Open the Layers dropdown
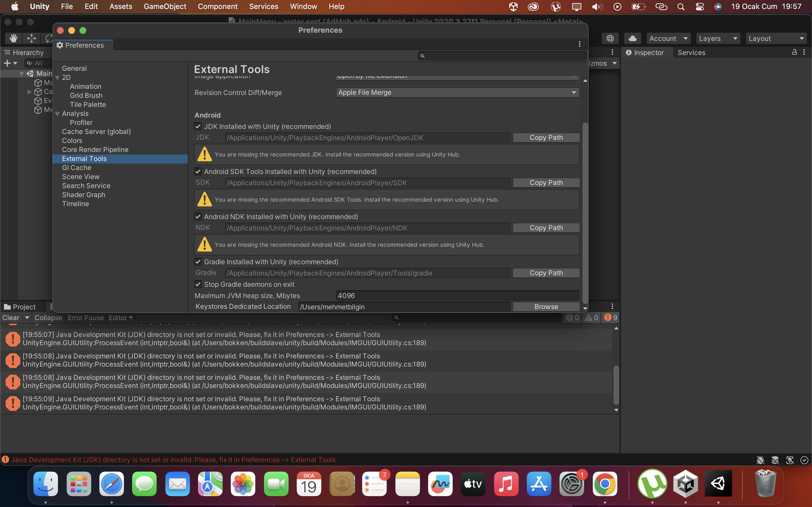This screenshot has width=812, height=507. point(718,38)
